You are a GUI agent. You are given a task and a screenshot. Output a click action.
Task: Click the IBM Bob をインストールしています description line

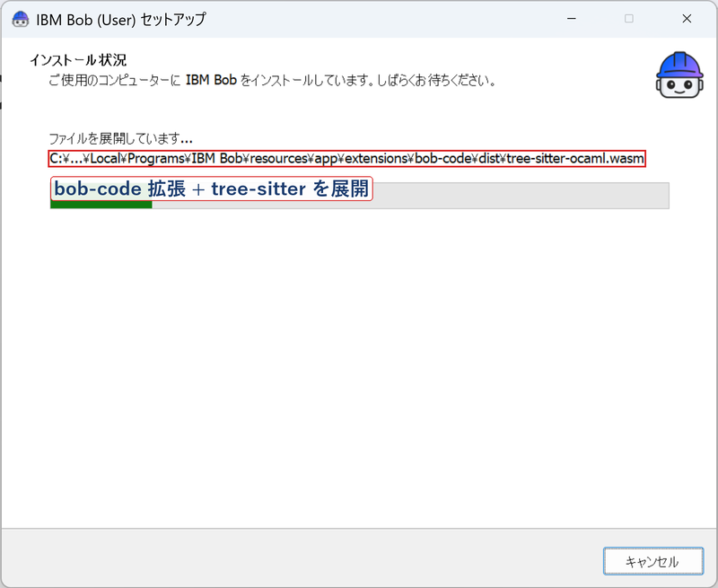272,80
